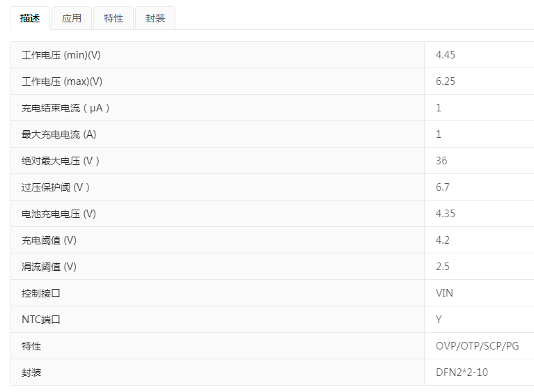
Task: Click the 充电结束电流 (μA) label
Action: (66, 108)
